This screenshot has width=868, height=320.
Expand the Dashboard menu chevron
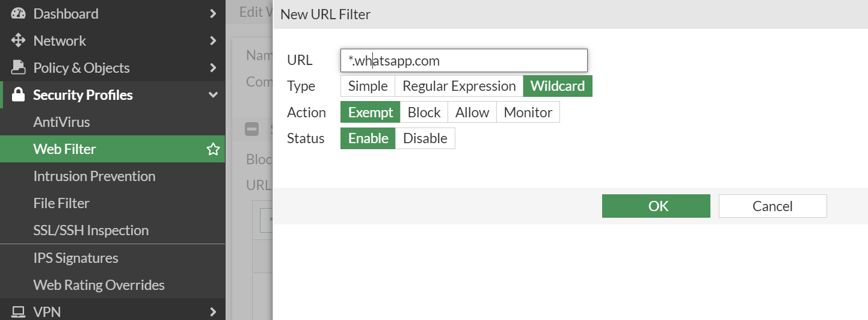pyautogui.click(x=213, y=14)
